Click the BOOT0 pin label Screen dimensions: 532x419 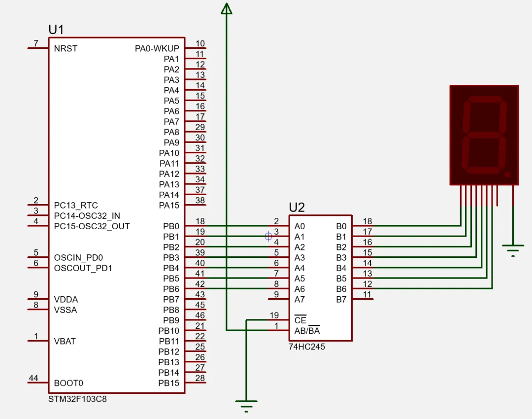pyautogui.click(x=68, y=383)
